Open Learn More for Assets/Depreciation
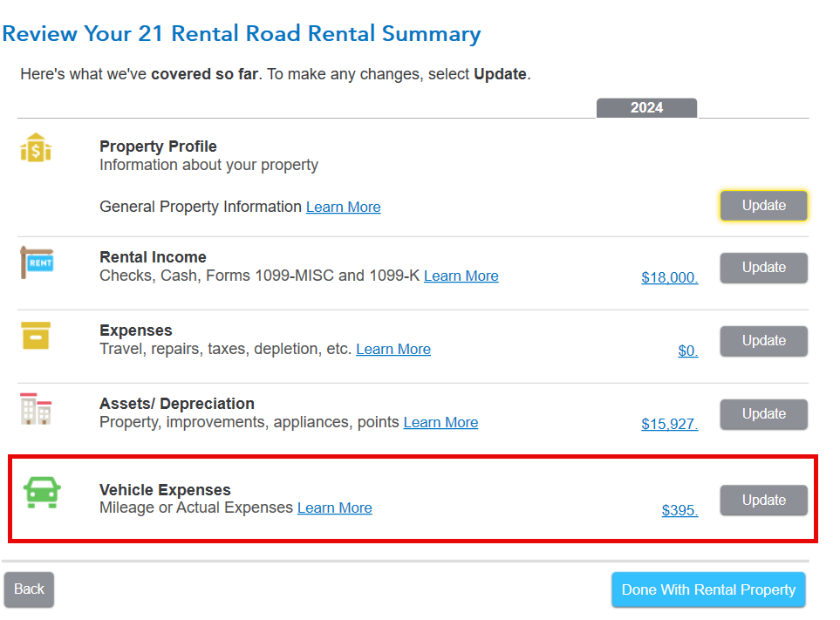This screenshot has height=620, width=840. pyautogui.click(x=440, y=423)
